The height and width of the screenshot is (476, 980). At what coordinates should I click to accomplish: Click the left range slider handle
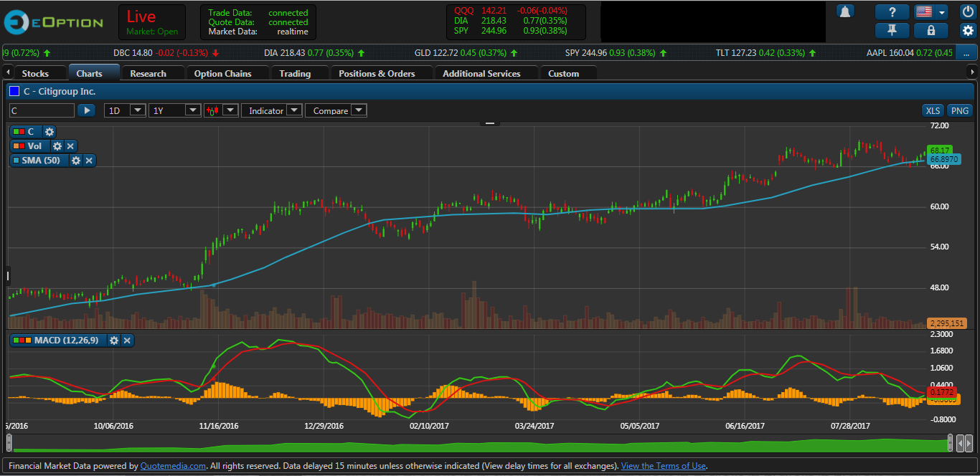click(9, 442)
